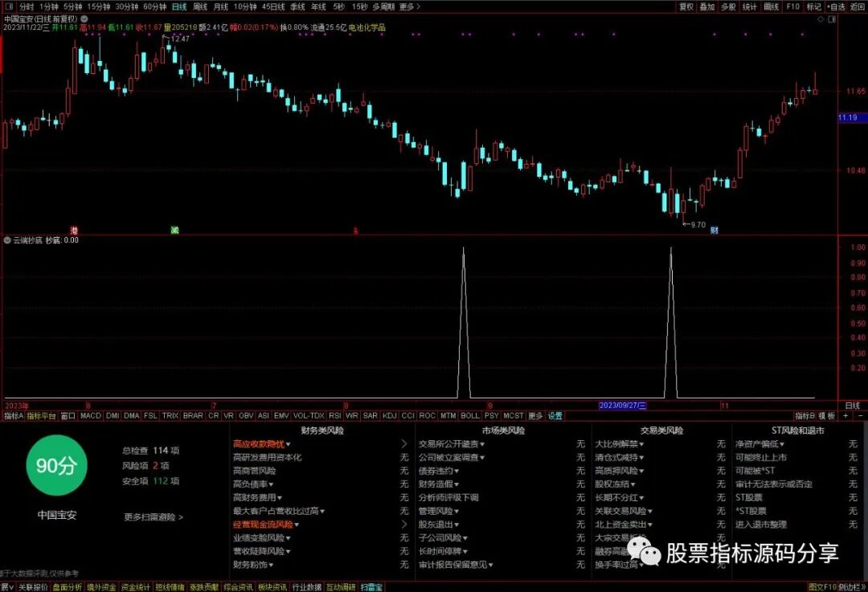Click the 叠加 overlay button
868x592 pixels.
point(707,6)
